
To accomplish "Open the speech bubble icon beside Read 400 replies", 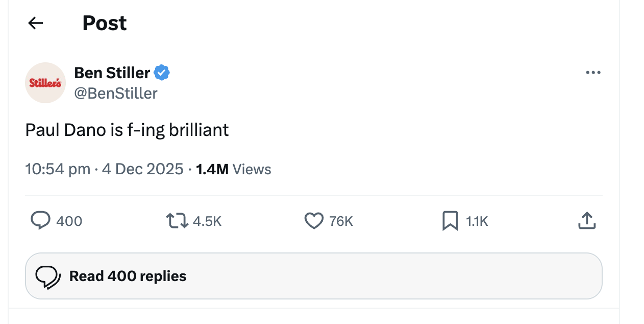I will [x=48, y=275].
